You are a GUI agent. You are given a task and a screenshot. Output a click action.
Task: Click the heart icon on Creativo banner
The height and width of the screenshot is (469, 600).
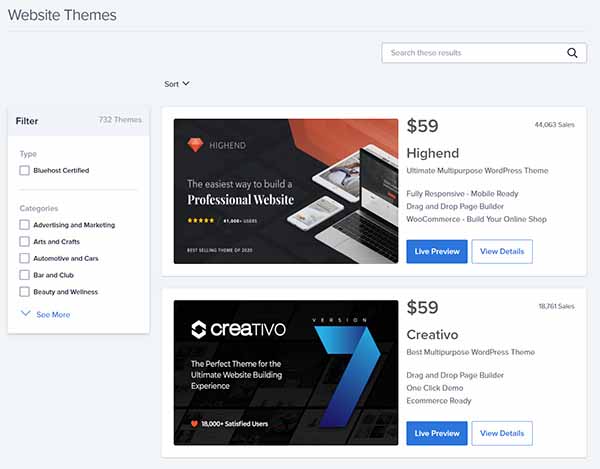[194, 423]
